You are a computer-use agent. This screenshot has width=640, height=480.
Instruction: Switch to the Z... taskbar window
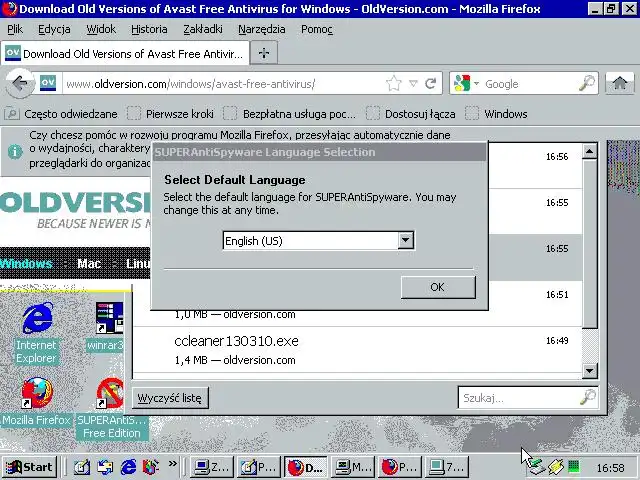click(211, 467)
